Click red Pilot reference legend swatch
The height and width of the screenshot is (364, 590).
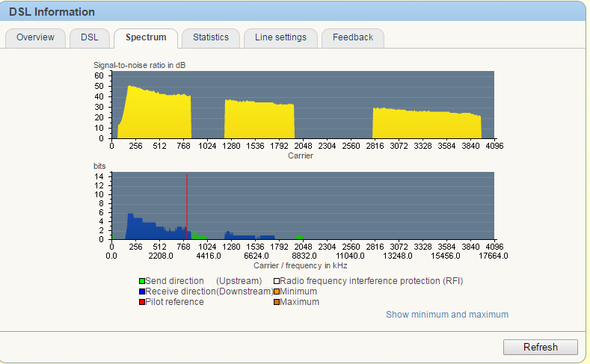point(142,302)
